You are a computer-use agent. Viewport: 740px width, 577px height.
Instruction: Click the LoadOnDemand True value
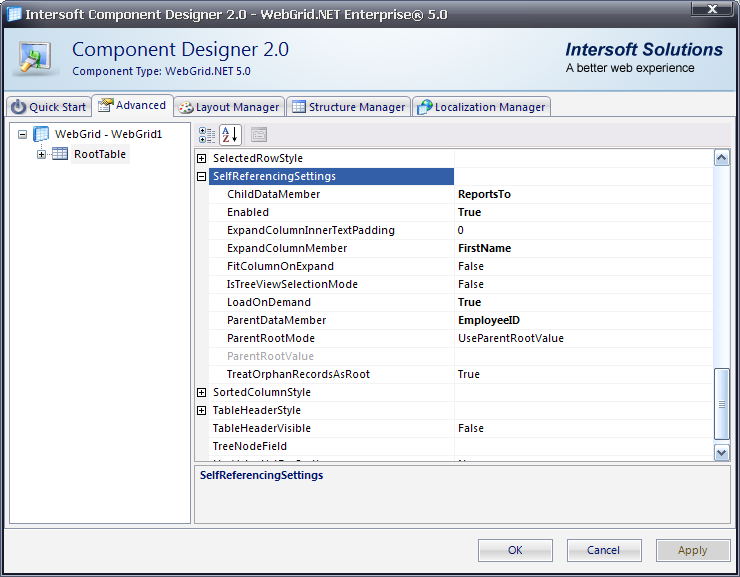pos(583,302)
